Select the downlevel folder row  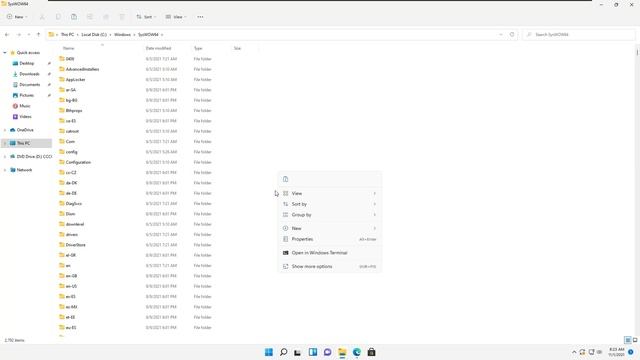pos(135,224)
